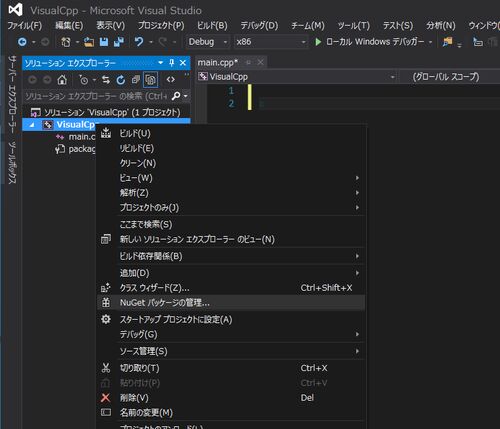Start the Local Windows Debugger play button

click(318, 42)
